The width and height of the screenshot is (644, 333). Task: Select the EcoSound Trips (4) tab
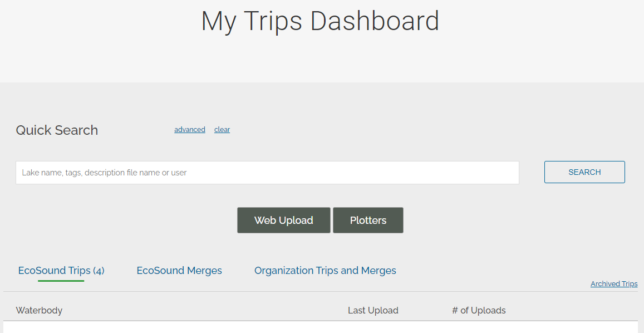pos(61,271)
